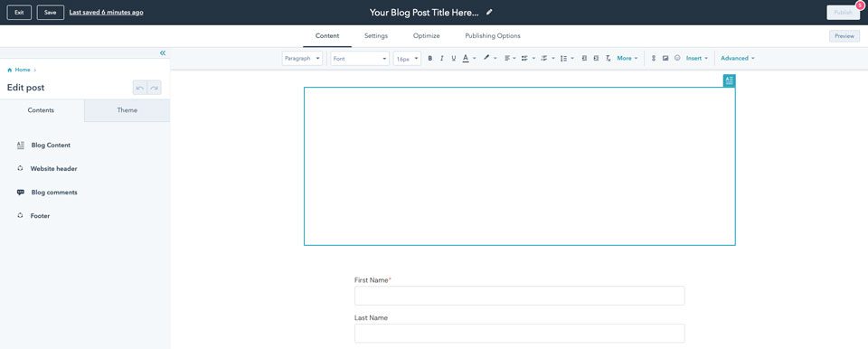Expand the More formatting menu
This screenshot has height=349, width=868.
tap(627, 58)
